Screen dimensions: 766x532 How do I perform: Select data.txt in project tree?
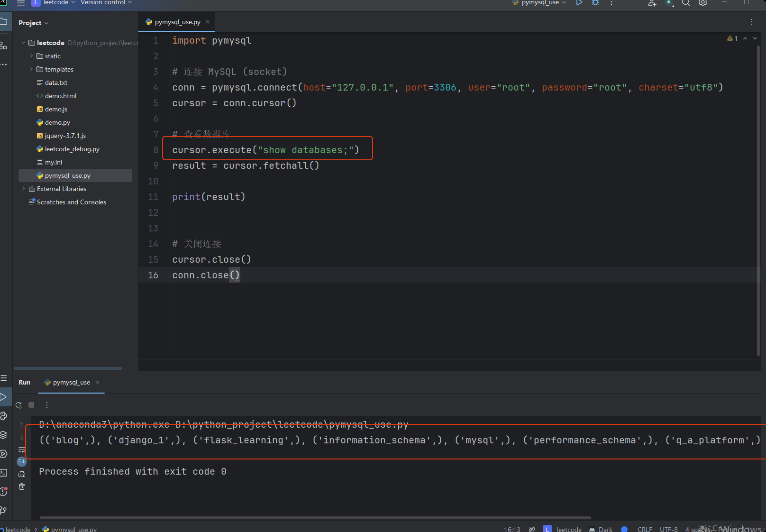click(x=56, y=83)
